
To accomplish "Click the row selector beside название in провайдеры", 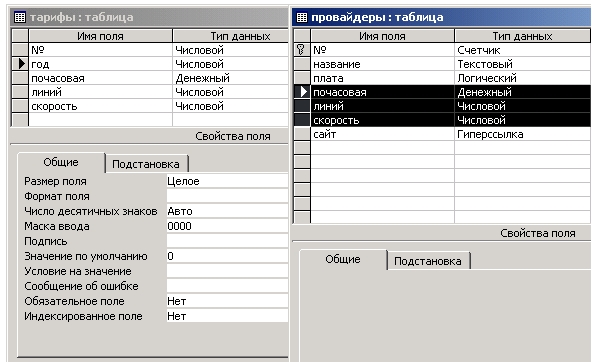I will (x=302, y=64).
